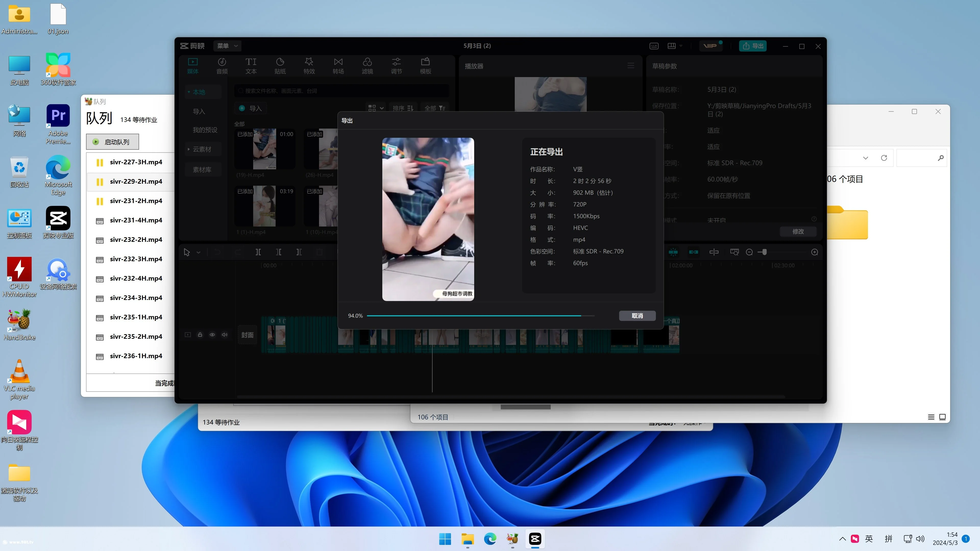This screenshot has height=551, width=980.
Task: Toggle the track lock icon
Action: click(x=200, y=335)
